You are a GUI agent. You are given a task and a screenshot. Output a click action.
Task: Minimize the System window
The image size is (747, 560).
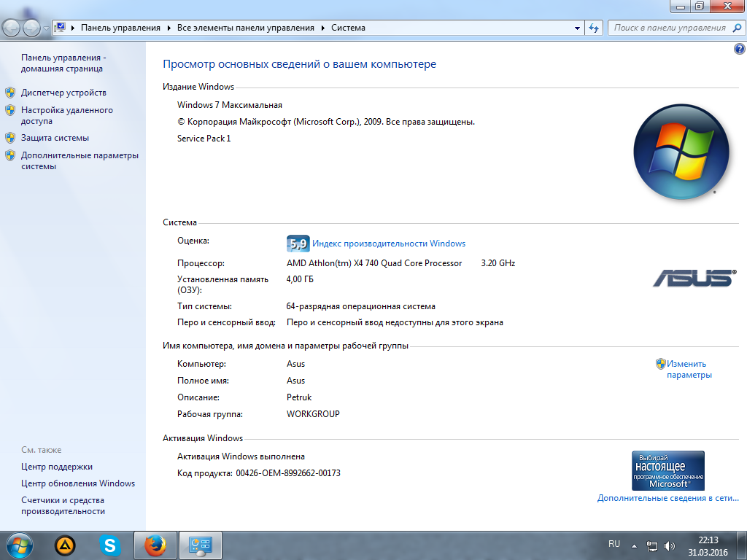pyautogui.click(x=681, y=6)
